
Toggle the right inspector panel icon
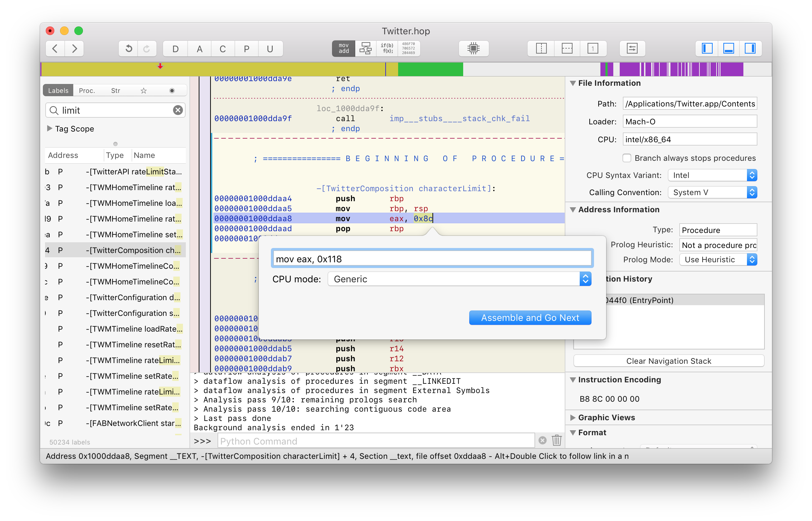(x=750, y=48)
